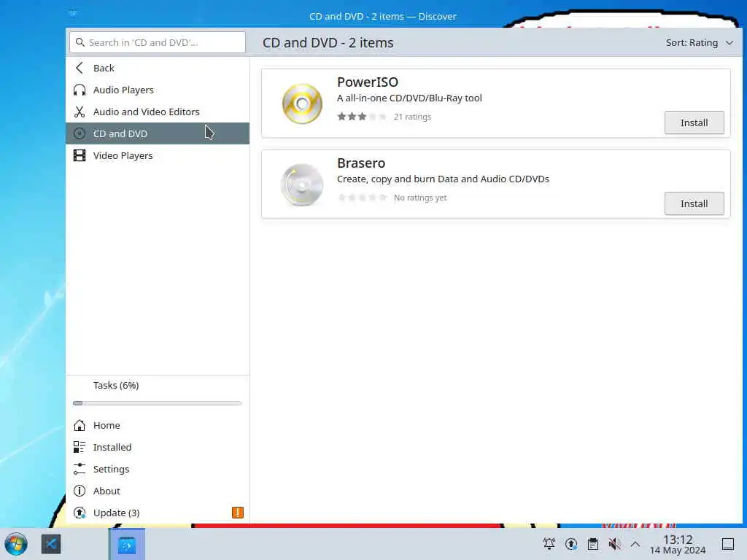747x560 pixels.
Task: Click the window icon in Discover title bar
Action: [73, 14]
